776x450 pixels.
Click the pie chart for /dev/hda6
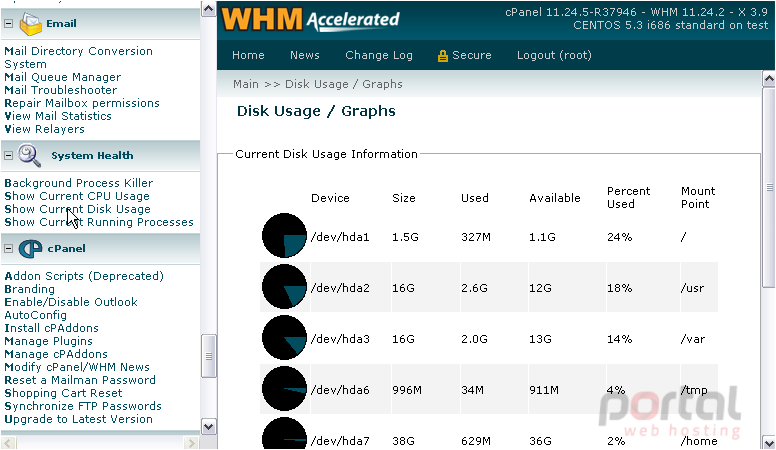285,389
